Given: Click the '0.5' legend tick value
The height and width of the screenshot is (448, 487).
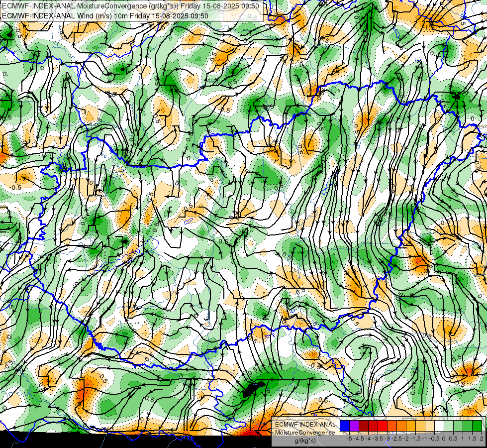Looking at the screenshot, I should pos(454,439).
